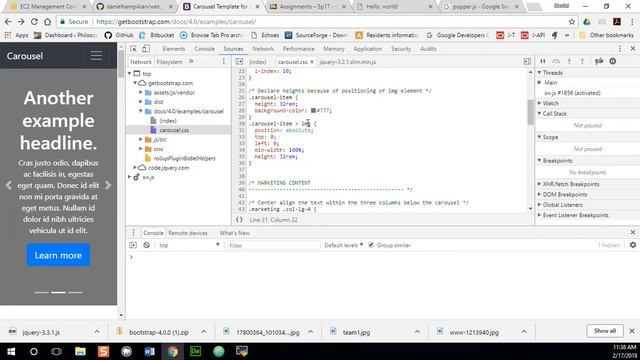640x360 pixels.
Task: Select the (index) file in tree
Action: (x=168, y=120)
